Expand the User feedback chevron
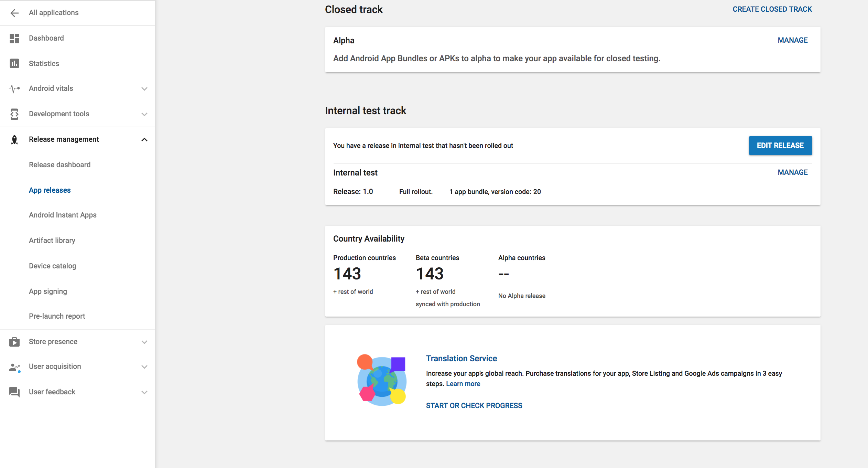The image size is (868, 468). click(x=144, y=392)
